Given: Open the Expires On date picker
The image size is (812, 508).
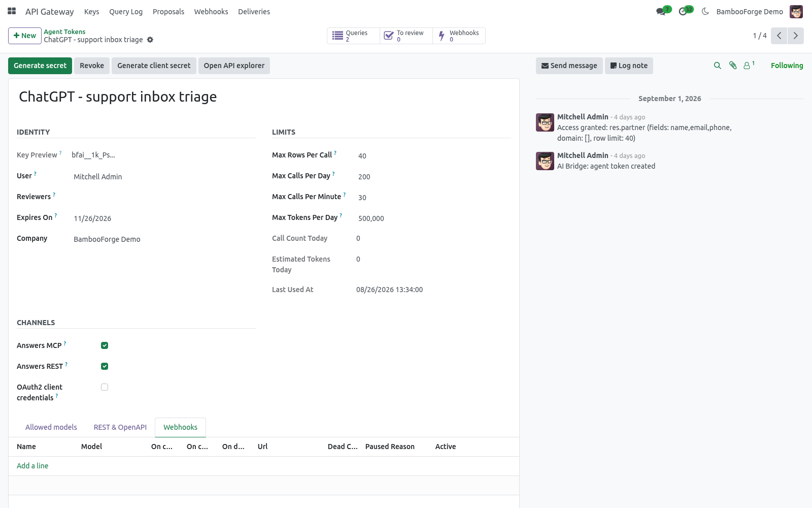Looking at the screenshot, I should point(163,218).
